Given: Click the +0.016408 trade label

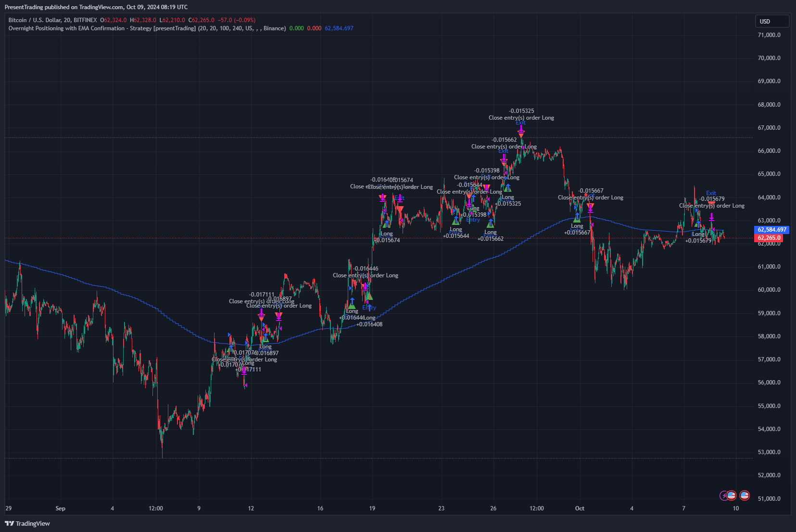Looking at the screenshot, I should click(x=369, y=324).
